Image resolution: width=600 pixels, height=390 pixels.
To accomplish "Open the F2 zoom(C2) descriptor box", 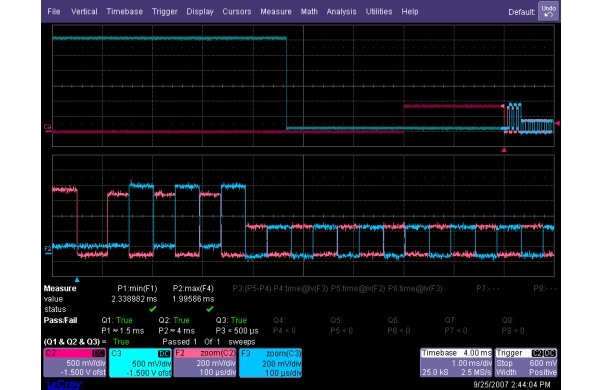I will (205, 362).
